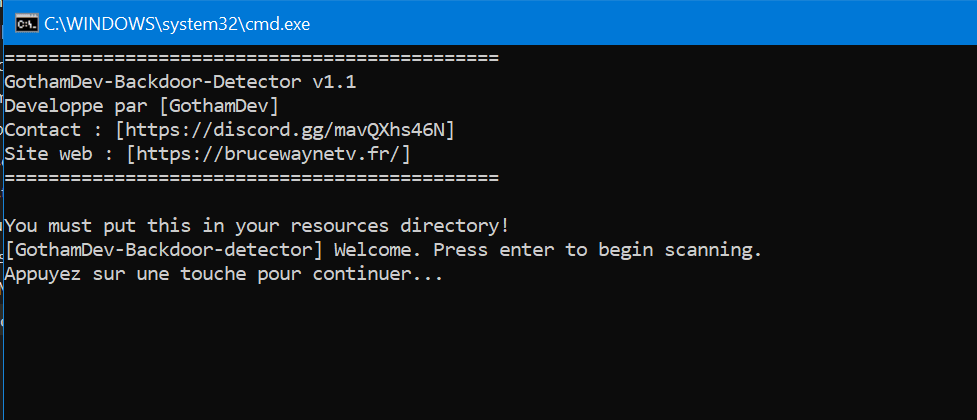977x420 pixels.
Task: Open the brucewaynetv.fr website link
Action: [268, 153]
